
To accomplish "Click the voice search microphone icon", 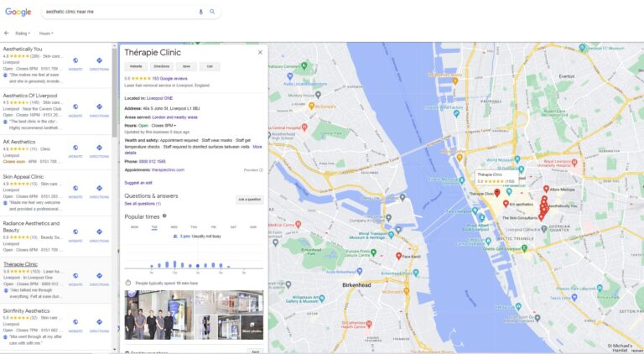I will (x=200, y=12).
